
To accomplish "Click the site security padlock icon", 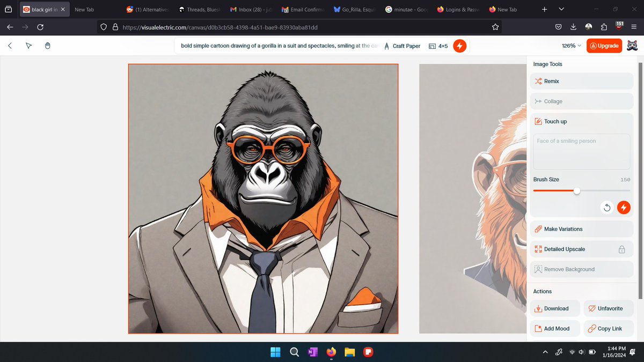I will 115,27.
